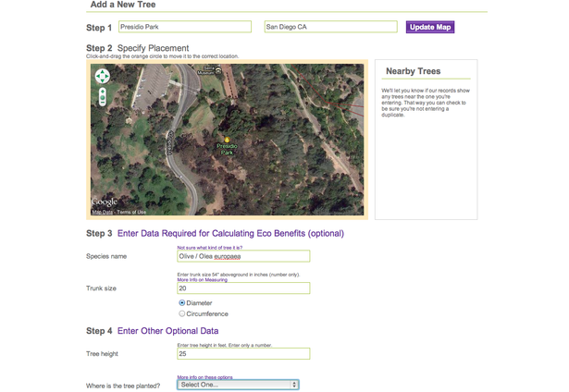Click the Presidio Park label on the map
The image size is (569, 392).
228,149
